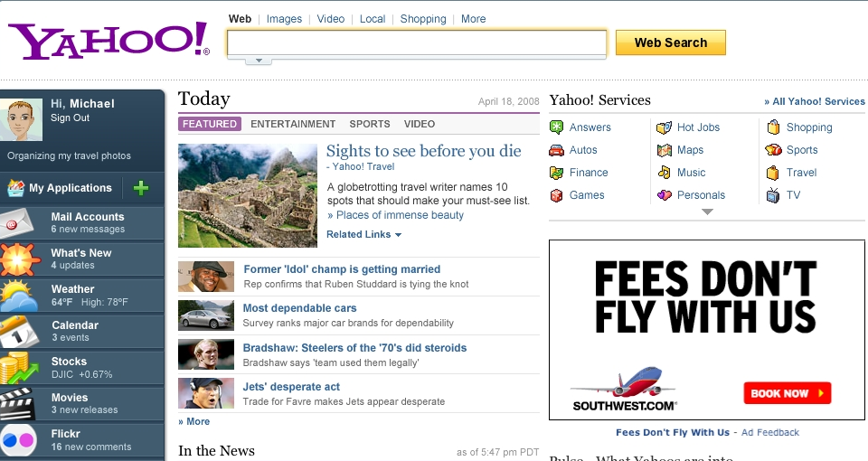Click the Answers icon in Yahoo! Services

click(x=556, y=127)
